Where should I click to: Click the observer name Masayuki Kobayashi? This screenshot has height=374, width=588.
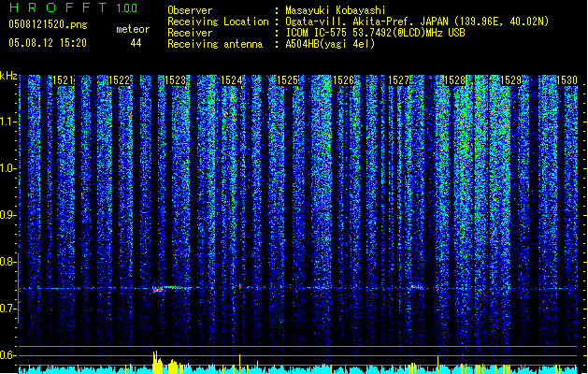pos(336,10)
